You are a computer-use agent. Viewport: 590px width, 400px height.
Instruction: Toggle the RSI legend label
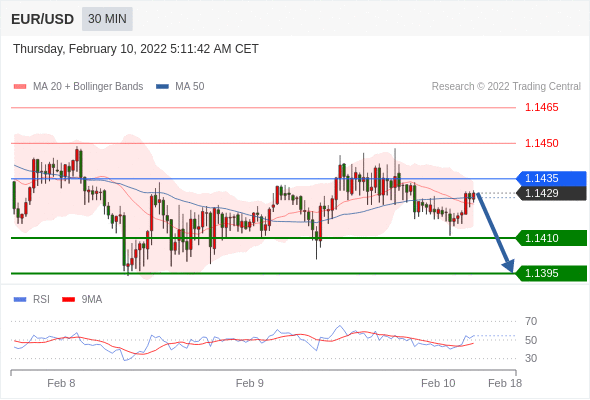click(41, 300)
